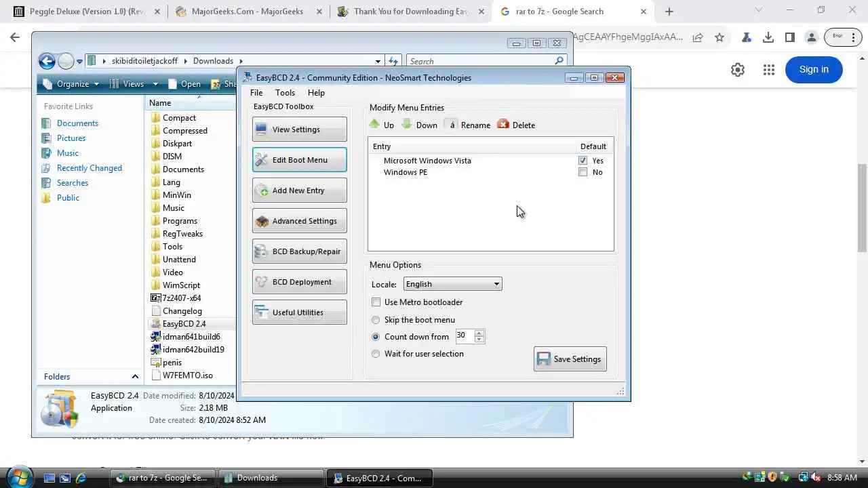Select 7z2407-x64 installer icon

(x=155, y=298)
